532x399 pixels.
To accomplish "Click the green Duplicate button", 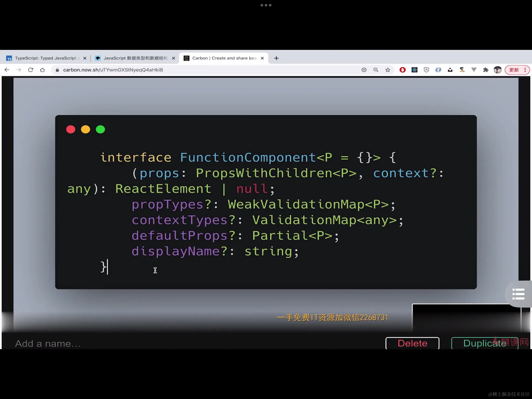I will pos(484,343).
